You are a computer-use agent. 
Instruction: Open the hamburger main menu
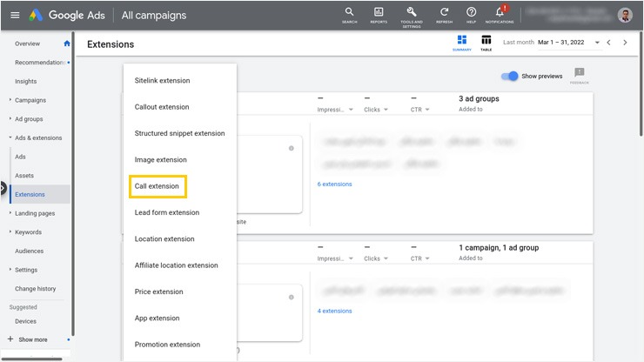click(x=14, y=15)
